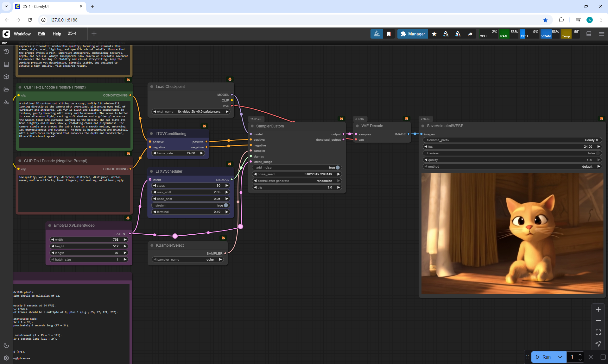Click the share arrow icon in toolbar
Screen dimensions: 608x364
coord(470,34)
